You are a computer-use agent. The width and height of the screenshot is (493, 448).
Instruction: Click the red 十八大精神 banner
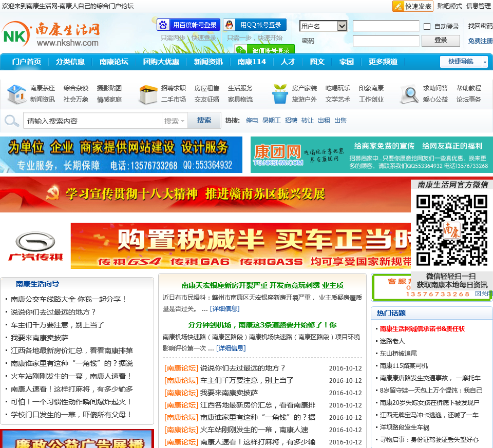205,194
